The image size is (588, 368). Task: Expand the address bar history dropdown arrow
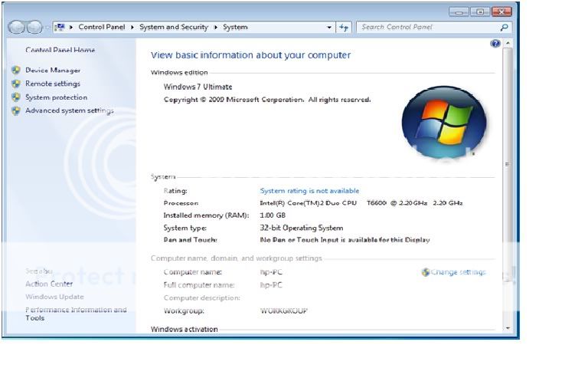(x=329, y=27)
